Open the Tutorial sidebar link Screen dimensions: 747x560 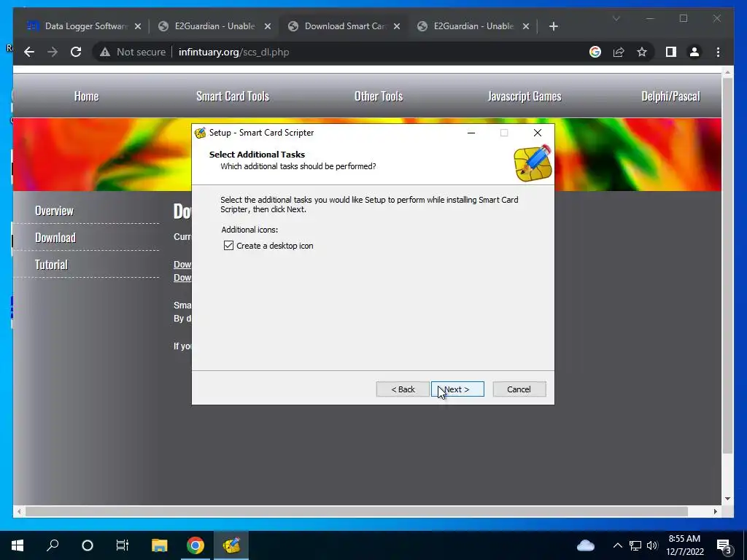[52, 265]
